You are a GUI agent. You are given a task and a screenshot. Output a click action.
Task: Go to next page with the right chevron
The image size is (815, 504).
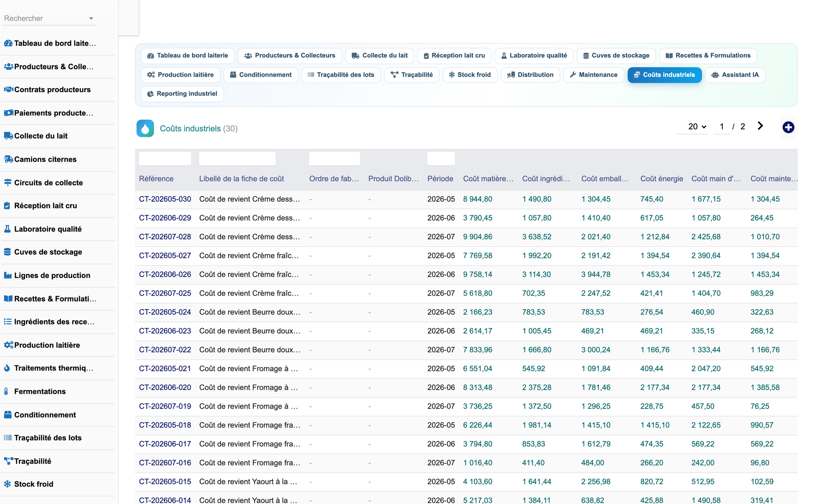(760, 126)
